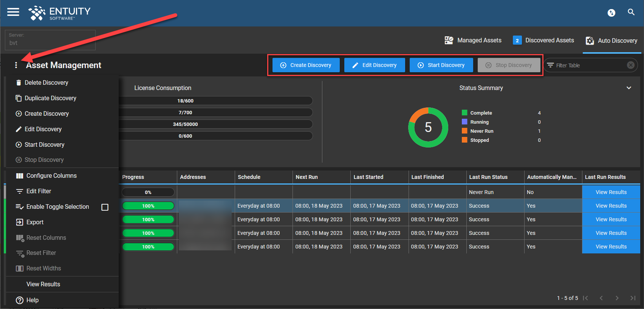Sort by the Addresses column header

point(206,177)
